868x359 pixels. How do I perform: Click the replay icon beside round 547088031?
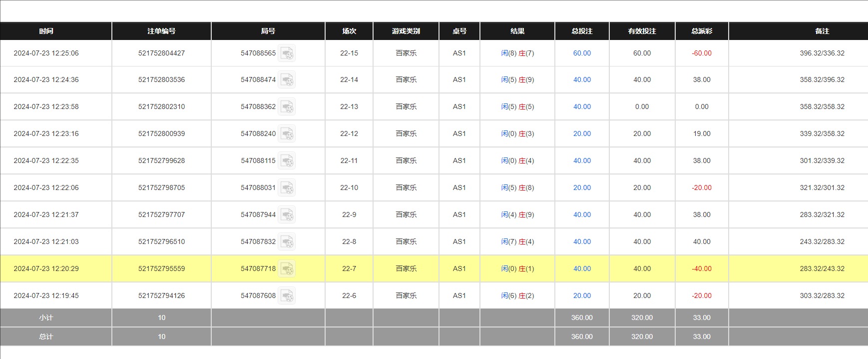pyautogui.click(x=287, y=188)
